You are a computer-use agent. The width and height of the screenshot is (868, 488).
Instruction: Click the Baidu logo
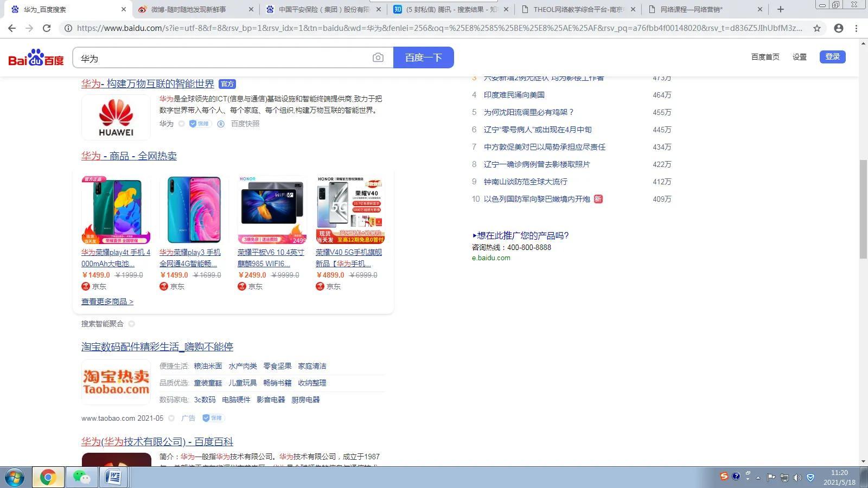[x=36, y=57]
